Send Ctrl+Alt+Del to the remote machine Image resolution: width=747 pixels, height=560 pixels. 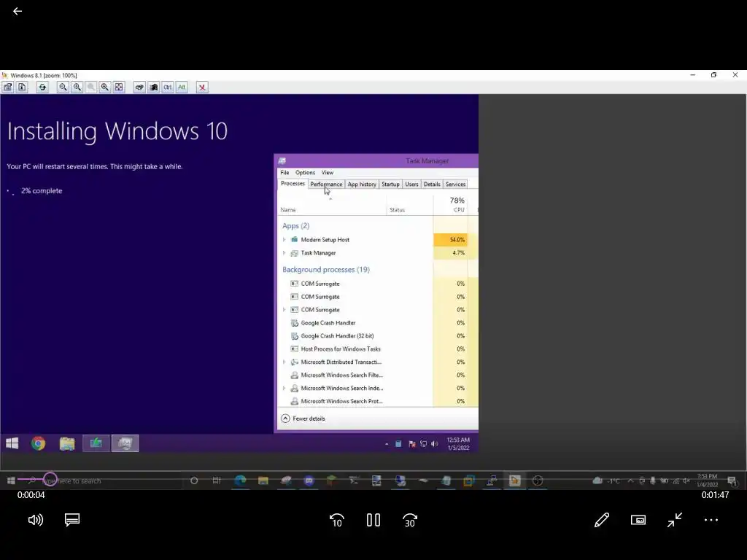tap(139, 87)
